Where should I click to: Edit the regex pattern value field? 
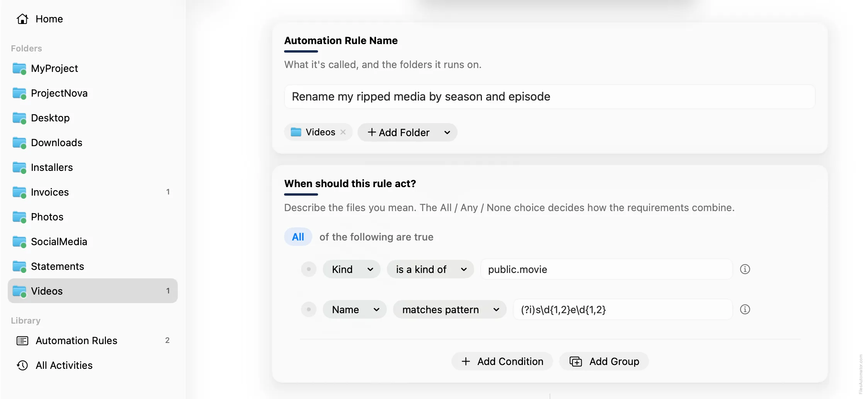click(x=623, y=310)
